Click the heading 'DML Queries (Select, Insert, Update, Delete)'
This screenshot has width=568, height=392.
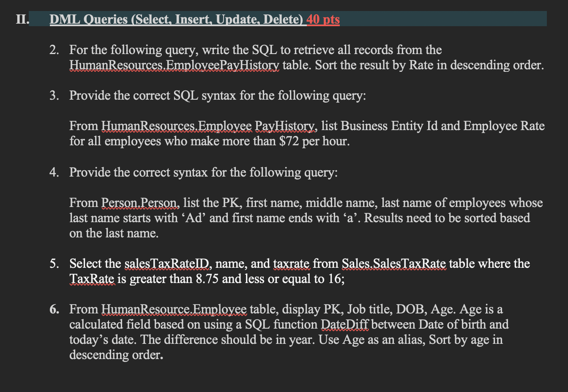(x=176, y=19)
